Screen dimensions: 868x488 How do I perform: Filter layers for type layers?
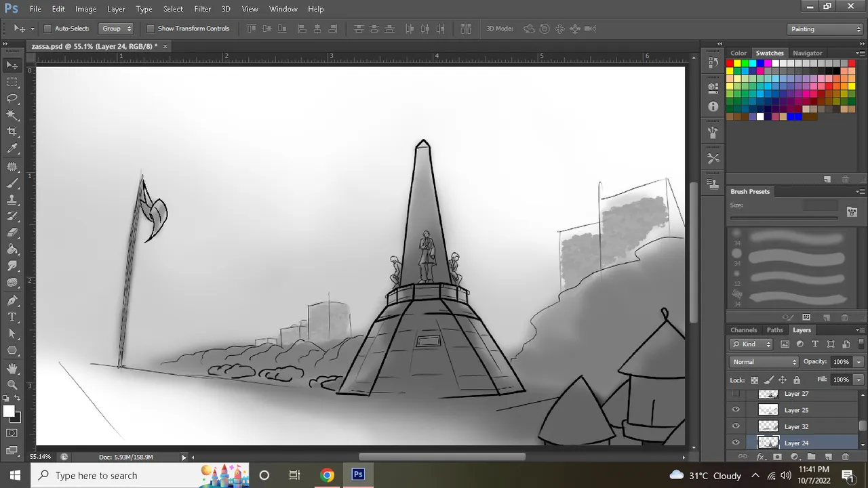815,344
